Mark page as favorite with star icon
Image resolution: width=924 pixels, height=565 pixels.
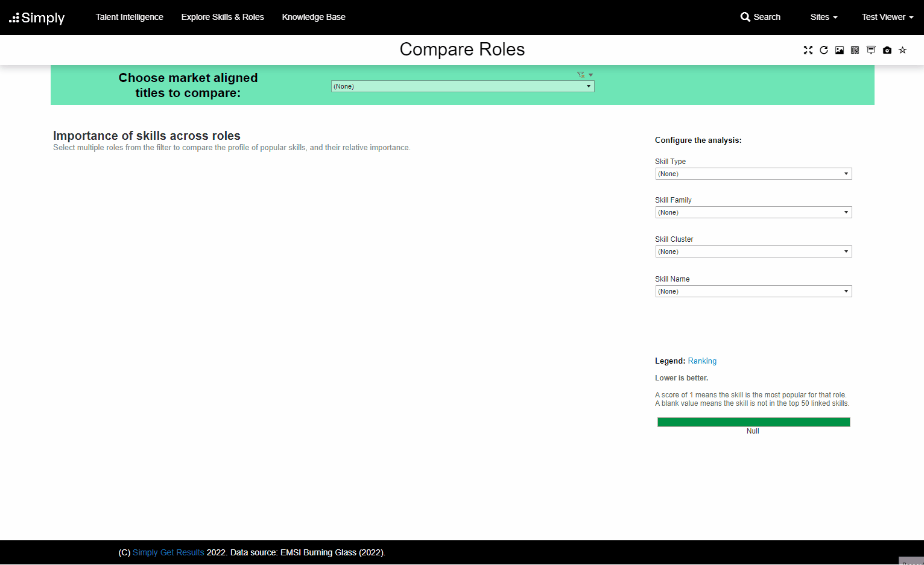click(x=903, y=50)
